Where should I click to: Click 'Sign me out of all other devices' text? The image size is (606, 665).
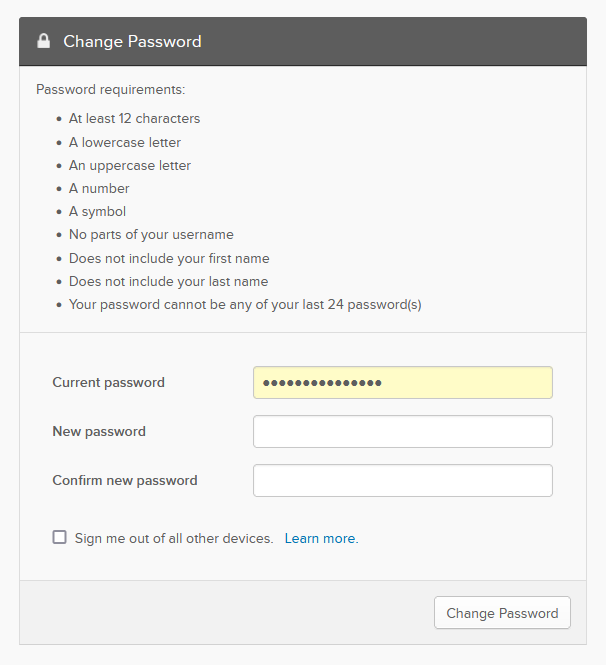pyautogui.click(x=174, y=538)
